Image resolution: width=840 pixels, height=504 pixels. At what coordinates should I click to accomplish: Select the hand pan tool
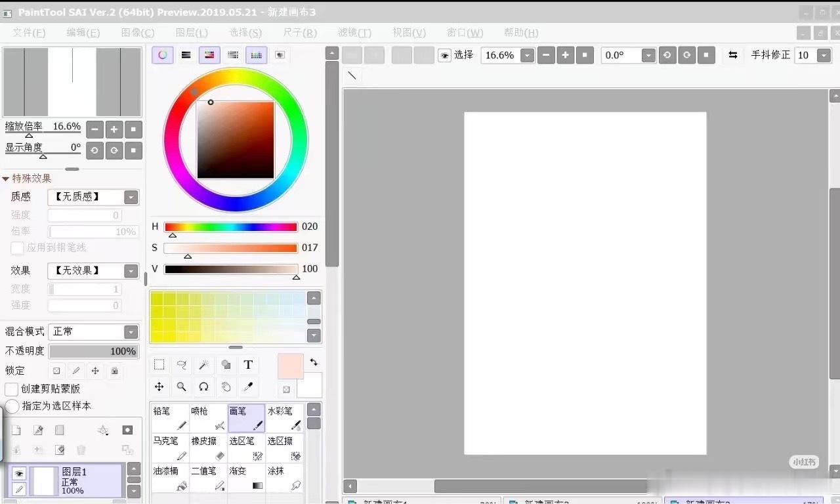tap(226, 387)
